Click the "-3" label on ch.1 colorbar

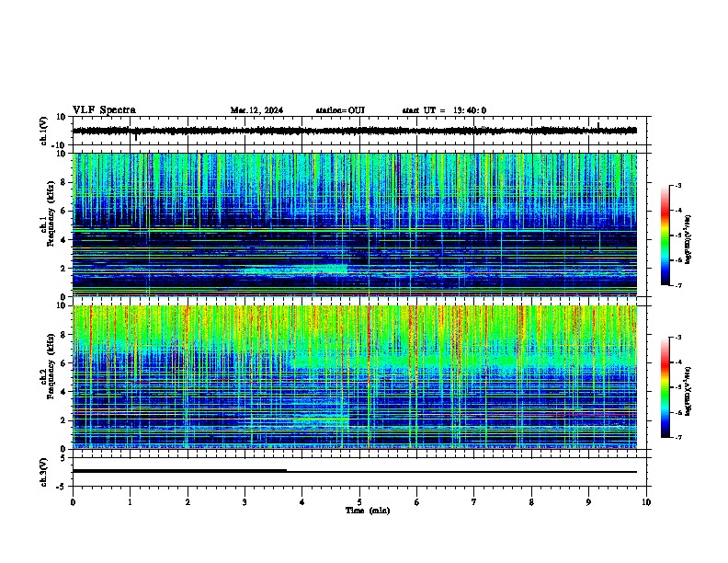click(x=677, y=185)
